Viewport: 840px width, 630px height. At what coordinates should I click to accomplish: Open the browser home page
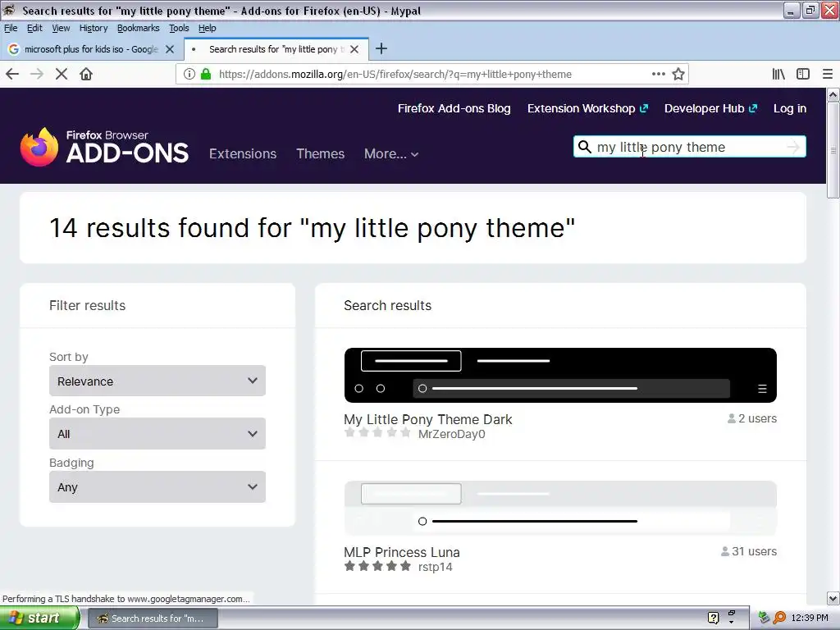point(86,74)
